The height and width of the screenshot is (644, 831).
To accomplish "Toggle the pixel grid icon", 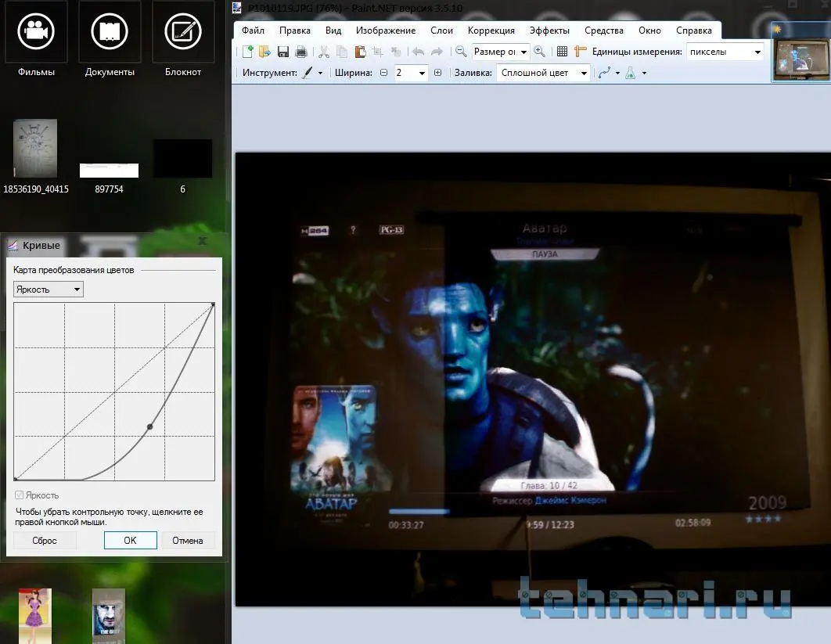I will coord(563,52).
